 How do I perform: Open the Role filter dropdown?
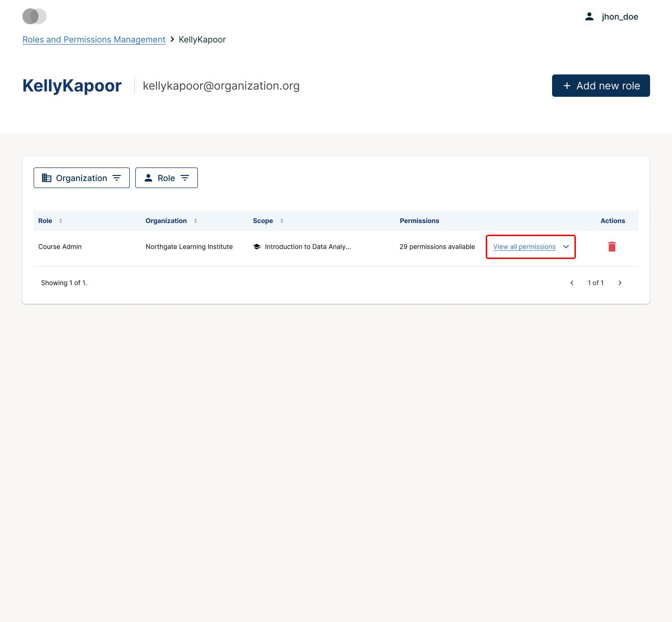click(167, 178)
